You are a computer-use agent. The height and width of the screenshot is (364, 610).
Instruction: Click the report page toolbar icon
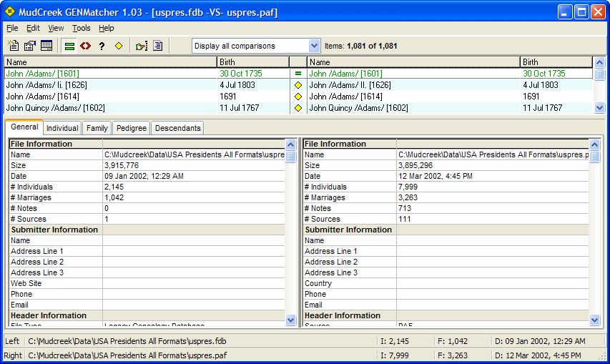click(158, 46)
